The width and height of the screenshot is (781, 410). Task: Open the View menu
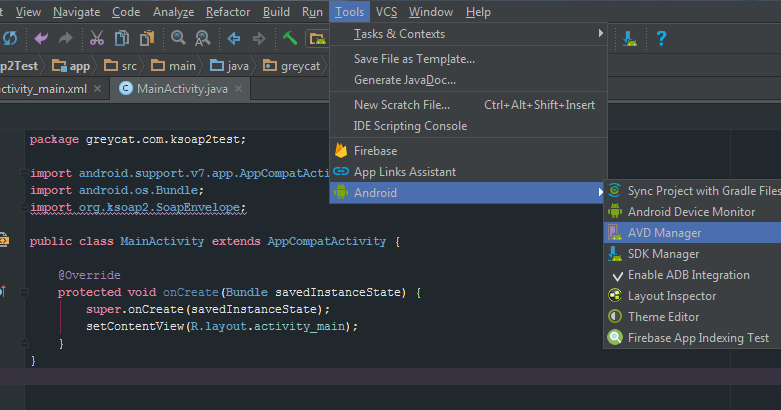coord(28,12)
